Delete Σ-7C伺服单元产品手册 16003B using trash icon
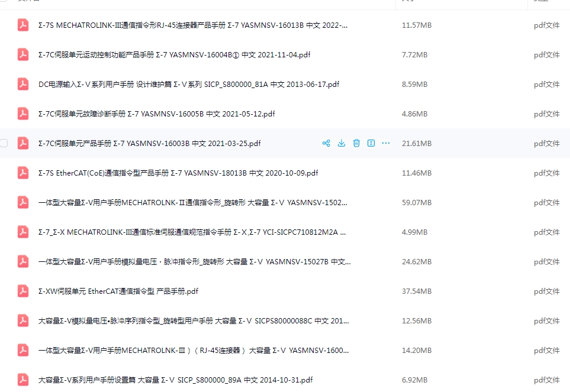 (356, 143)
